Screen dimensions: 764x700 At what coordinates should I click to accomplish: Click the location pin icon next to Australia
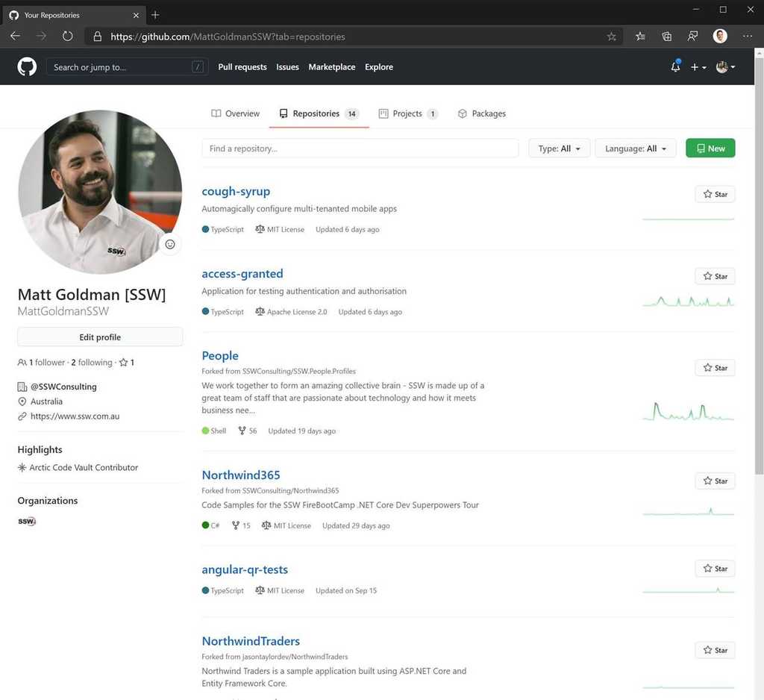(x=22, y=401)
